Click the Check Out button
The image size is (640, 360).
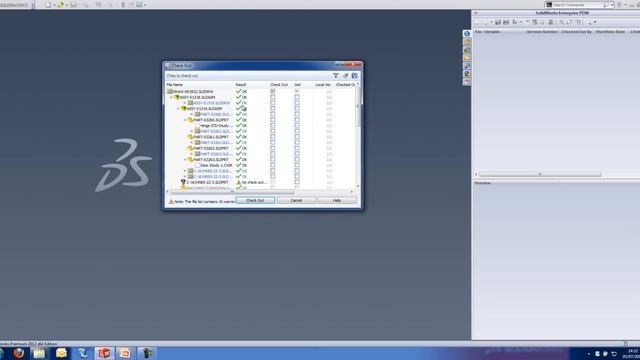[x=255, y=200]
